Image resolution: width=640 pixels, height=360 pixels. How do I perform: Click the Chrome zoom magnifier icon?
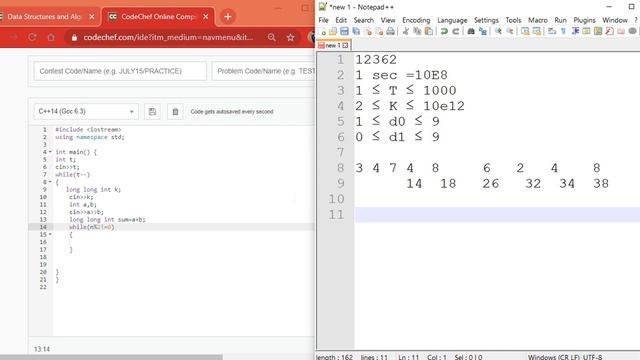[271, 38]
